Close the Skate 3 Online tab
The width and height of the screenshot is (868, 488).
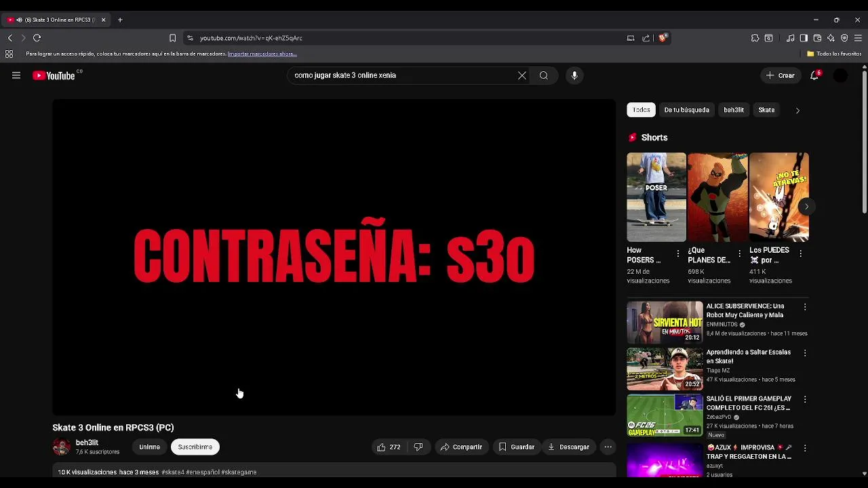pos(103,20)
